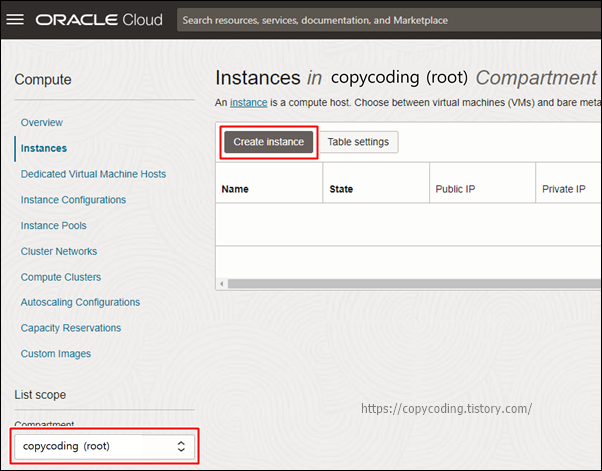Click the horizontal table scrollbar track

tap(414, 284)
